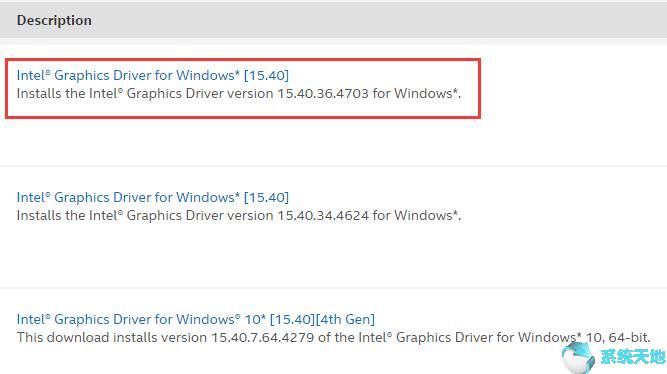Click the [15.40] tag inside the red-boxed link
Screen dimensions: 667x374
point(266,75)
